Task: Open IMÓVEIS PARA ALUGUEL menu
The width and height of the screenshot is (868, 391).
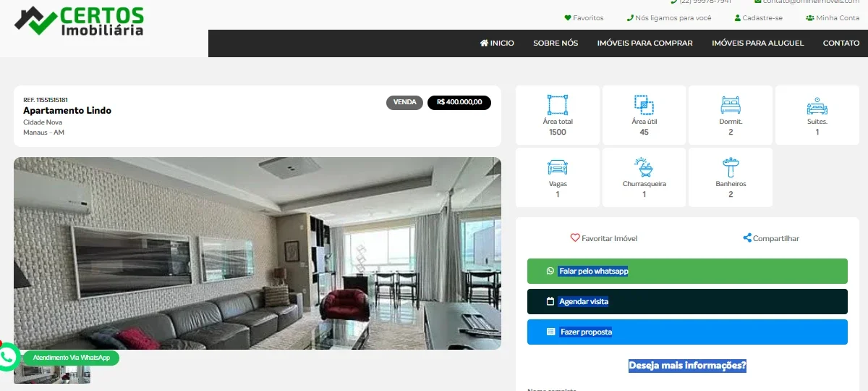Action: click(x=757, y=43)
